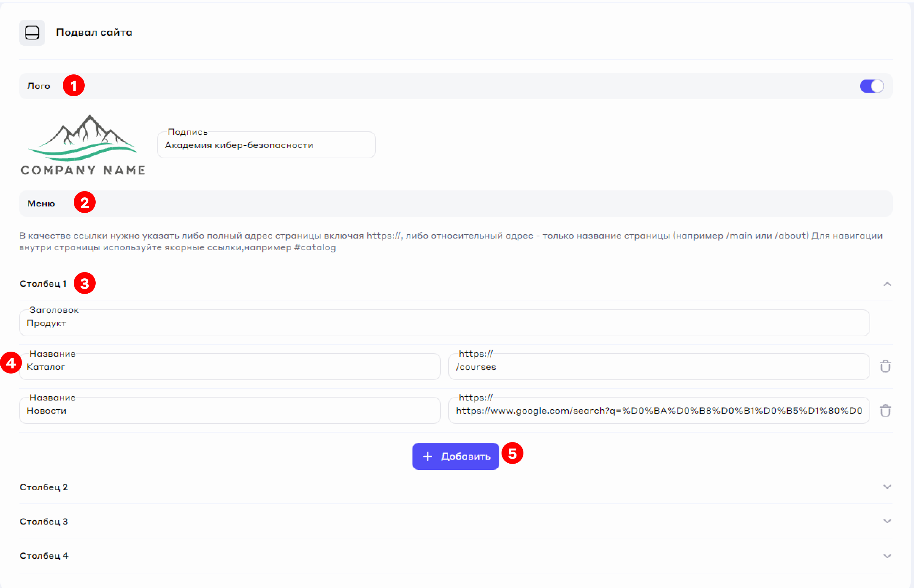This screenshot has height=588, width=914.
Task: Collapse the Столбец 1 section chevron
Action: point(887,284)
